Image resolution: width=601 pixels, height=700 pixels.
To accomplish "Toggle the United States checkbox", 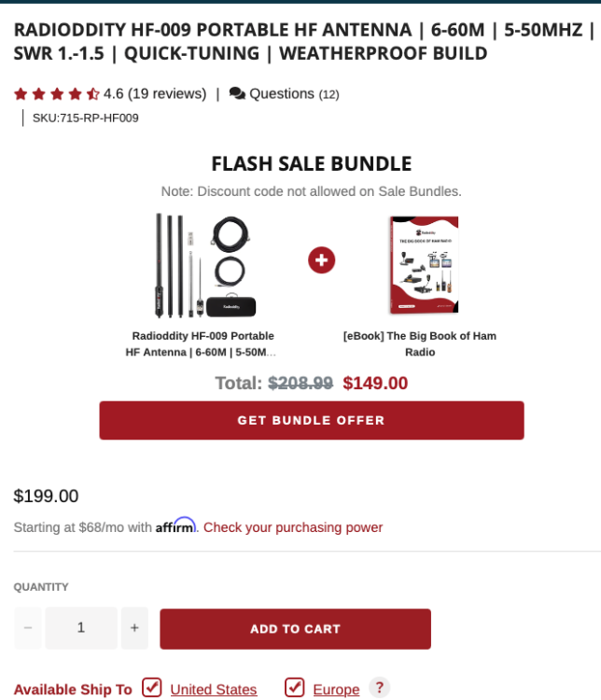I will 152,688.
